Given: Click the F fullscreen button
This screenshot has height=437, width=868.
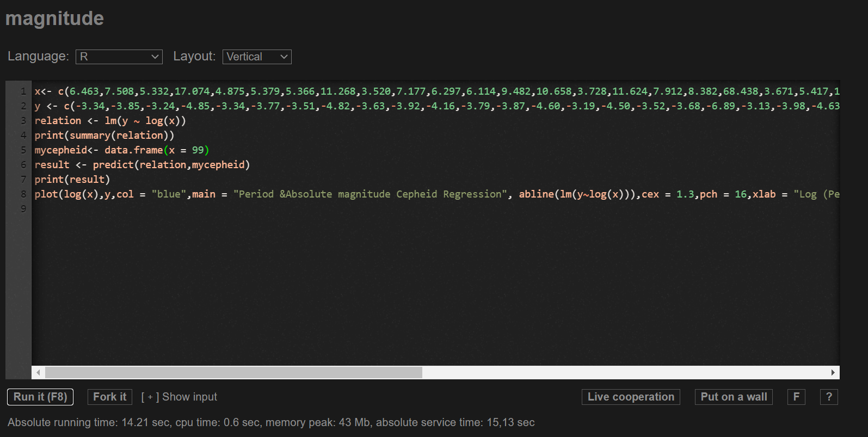Looking at the screenshot, I should (796, 397).
